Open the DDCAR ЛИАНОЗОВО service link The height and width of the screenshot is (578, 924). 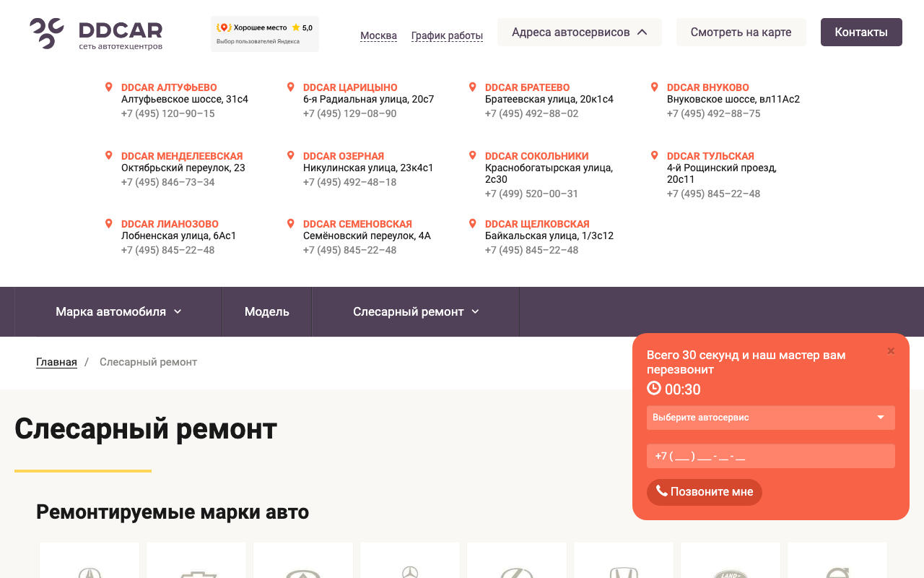click(170, 224)
